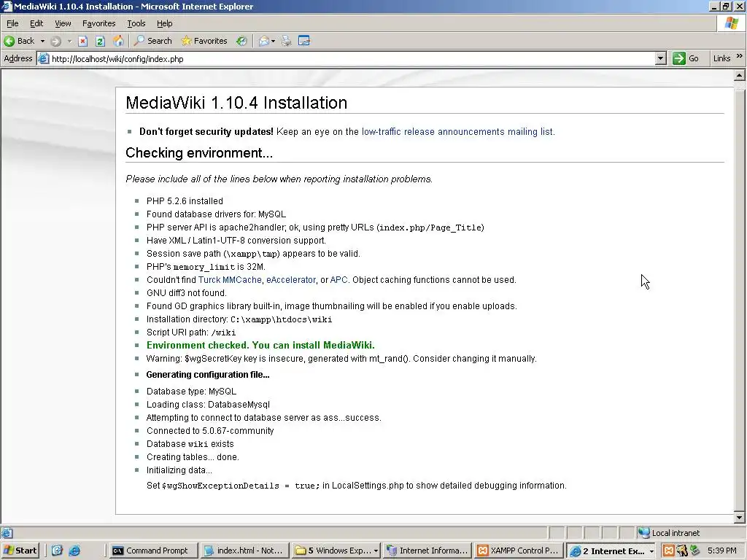Switch to XAMPP Control Panel taskbar button

pos(519,551)
